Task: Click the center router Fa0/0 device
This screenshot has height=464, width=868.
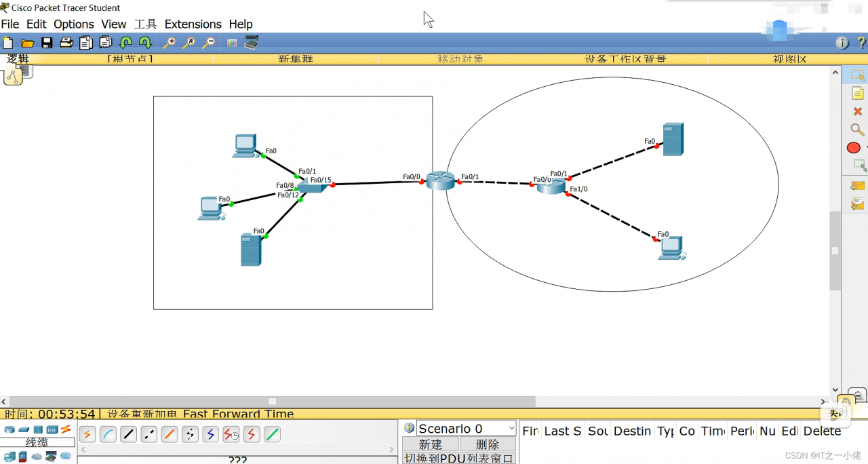Action: click(x=441, y=180)
